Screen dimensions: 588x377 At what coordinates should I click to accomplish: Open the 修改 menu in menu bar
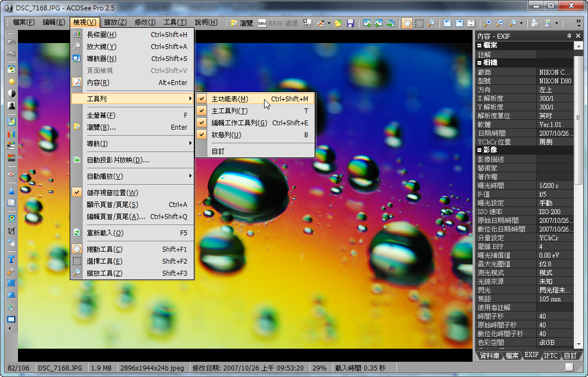point(145,22)
